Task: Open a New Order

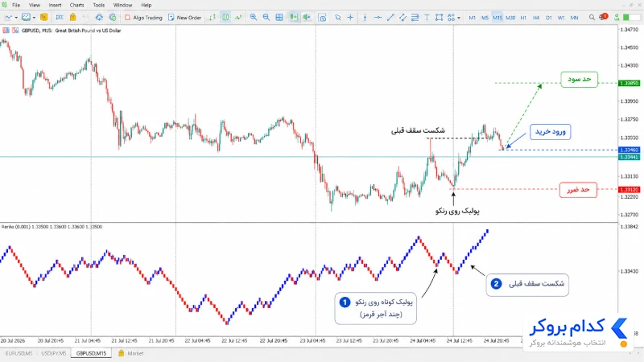Action: (x=185, y=18)
